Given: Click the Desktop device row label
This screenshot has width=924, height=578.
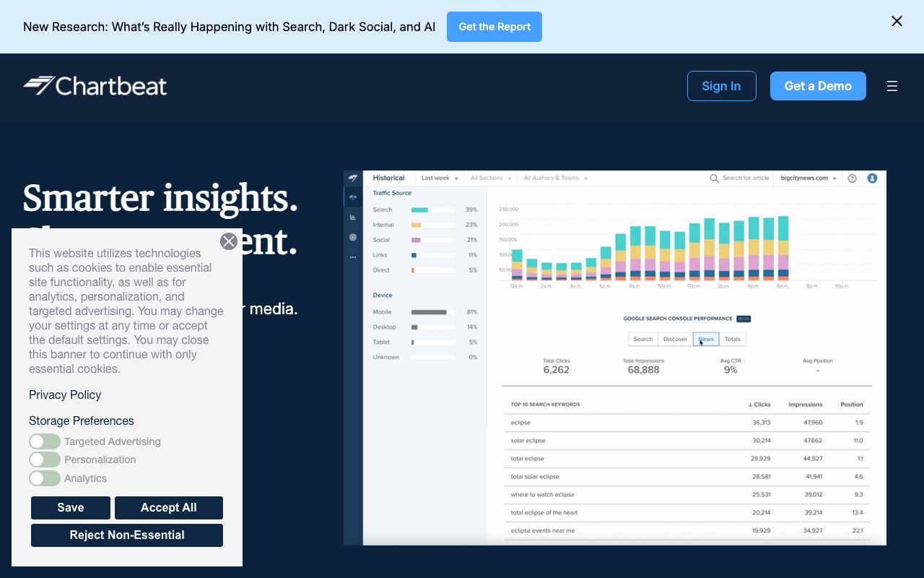Looking at the screenshot, I should coord(384,327).
